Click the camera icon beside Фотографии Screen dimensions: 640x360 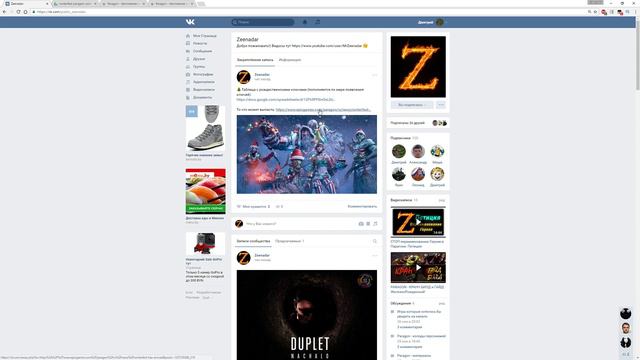click(x=188, y=74)
